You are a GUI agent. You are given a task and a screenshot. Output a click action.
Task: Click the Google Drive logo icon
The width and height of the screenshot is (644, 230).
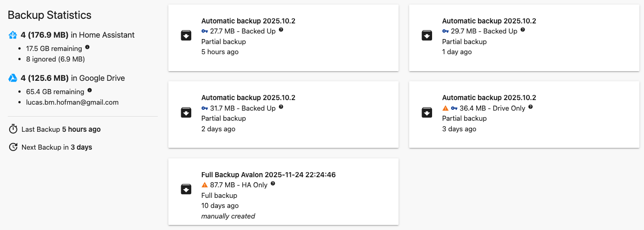coord(13,78)
